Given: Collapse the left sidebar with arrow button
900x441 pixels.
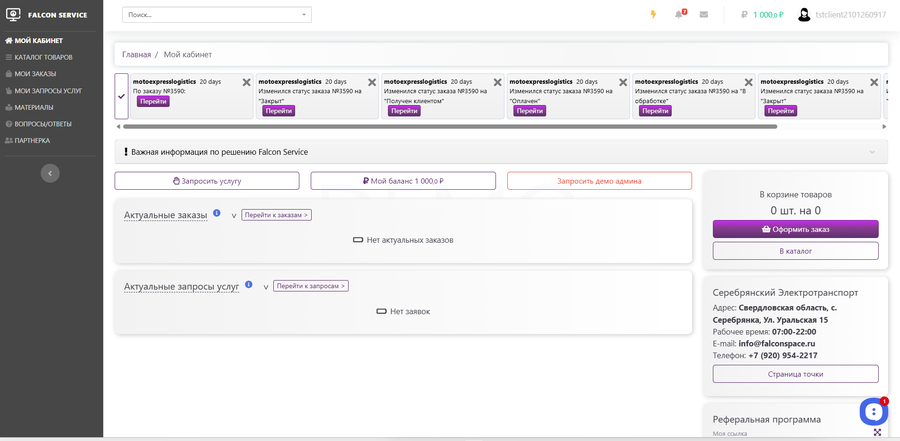Looking at the screenshot, I should [x=50, y=173].
